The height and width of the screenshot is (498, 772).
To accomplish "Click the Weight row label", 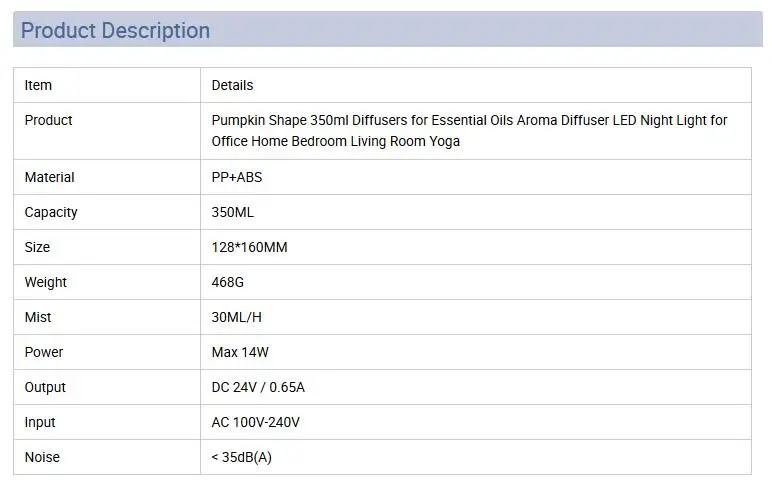I will 45,282.
